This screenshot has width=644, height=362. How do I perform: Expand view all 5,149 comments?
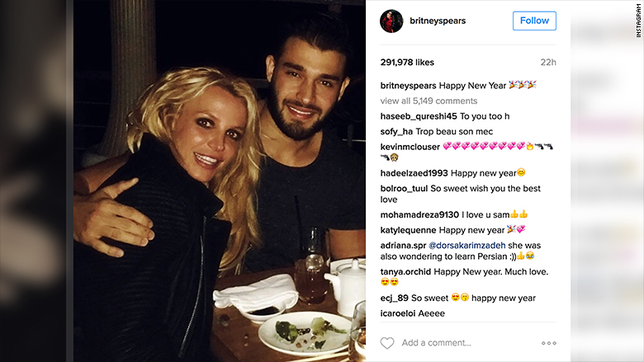click(429, 101)
